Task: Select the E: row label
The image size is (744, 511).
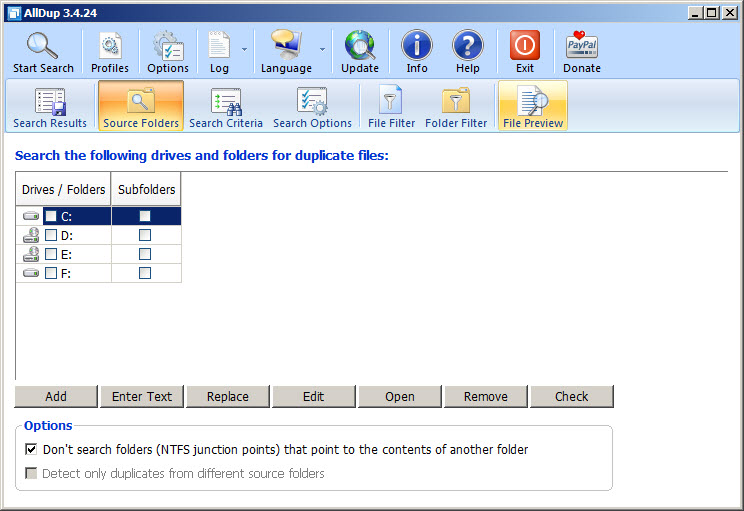Action: click(x=66, y=255)
